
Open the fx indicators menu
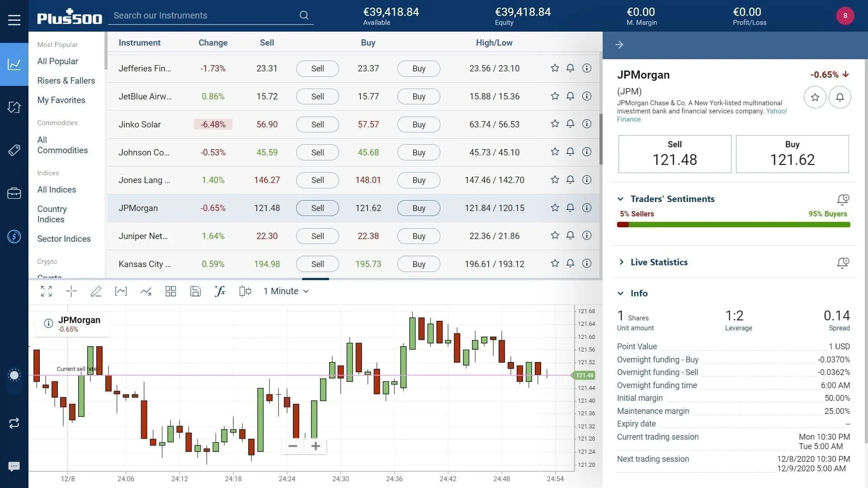pyautogui.click(x=220, y=291)
